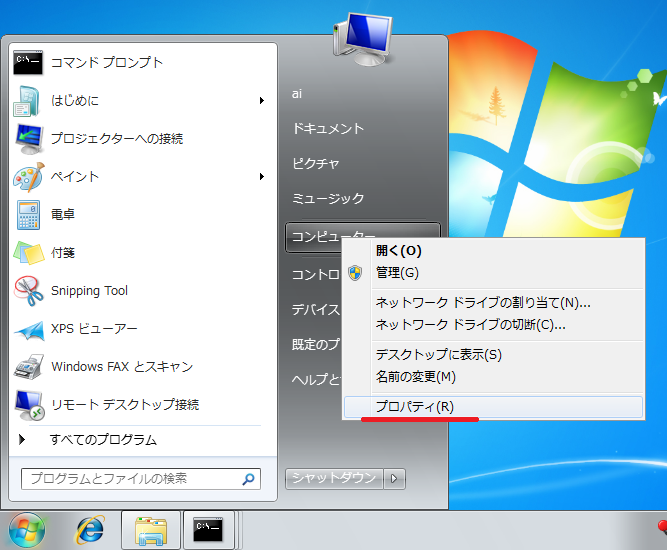Open the コマンド プロンプト icon in Start menu
This screenshot has width=667, height=550.
(28, 62)
